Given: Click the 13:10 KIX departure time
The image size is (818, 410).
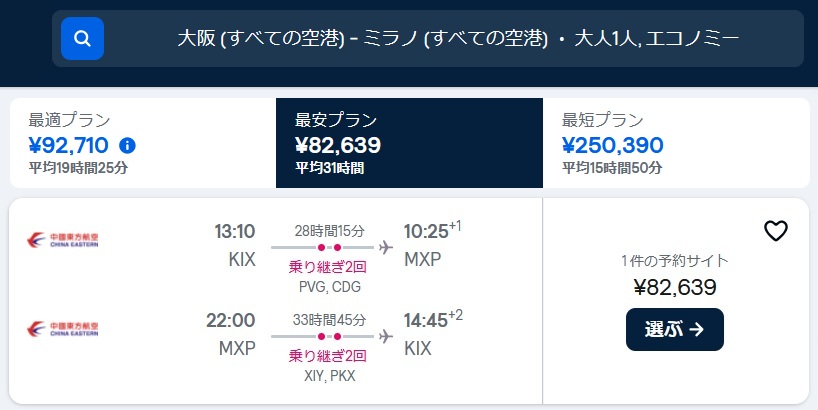Looking at the screenshot, I should tap(235, 232).
